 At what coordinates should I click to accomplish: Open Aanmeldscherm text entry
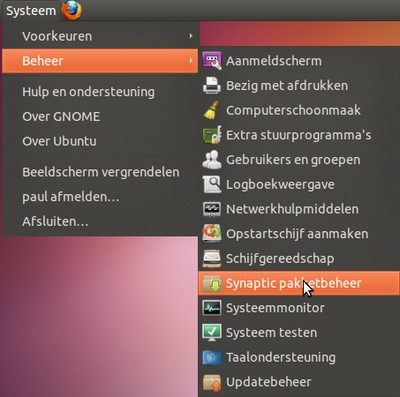coord(274,61)
